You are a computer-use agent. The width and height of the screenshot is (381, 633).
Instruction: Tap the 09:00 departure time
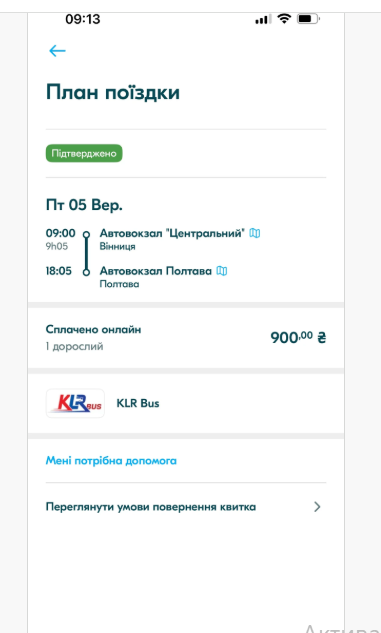(x=61, y=233)
